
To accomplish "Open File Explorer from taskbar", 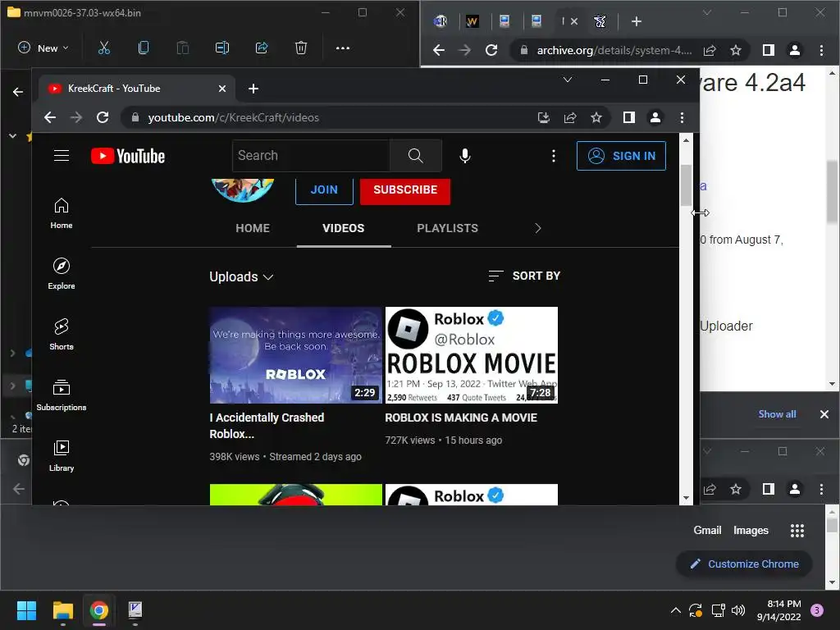I will point(62,610).
